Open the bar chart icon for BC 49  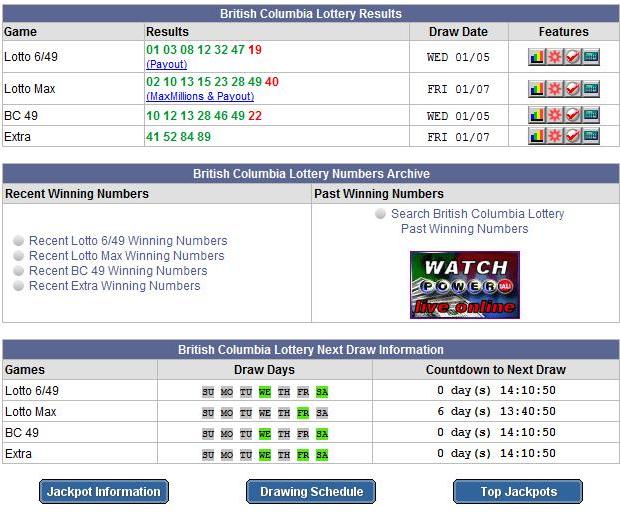pos(537,115)
